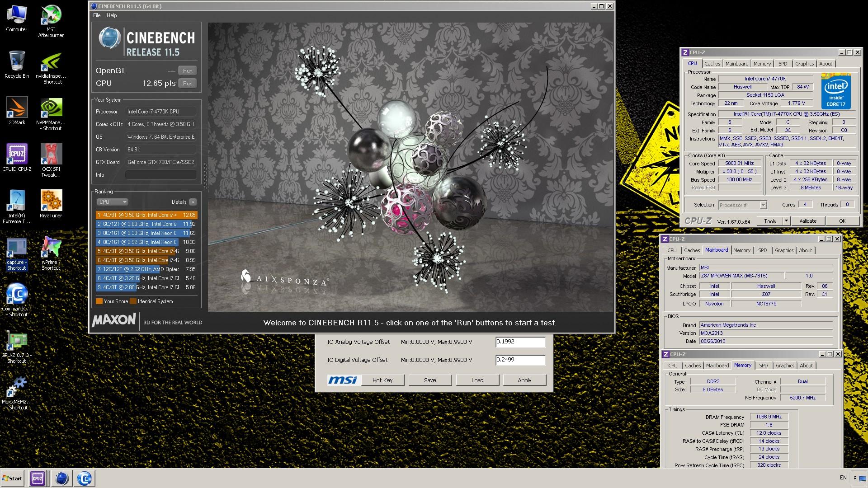Viewport: 868px width, 488px height.
Task: Click the IO Digital Voltage Offset field
Action: coord(520,360)
